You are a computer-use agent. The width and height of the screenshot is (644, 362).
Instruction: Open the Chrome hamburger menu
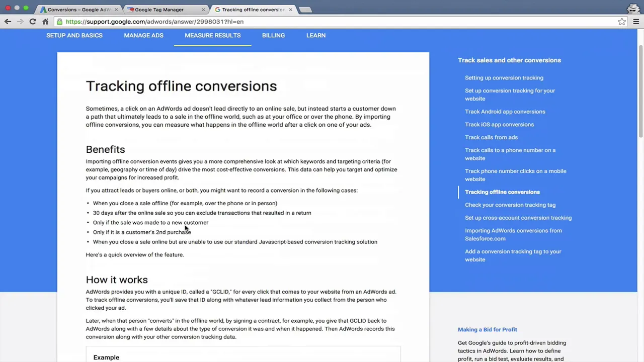[636, 22]
